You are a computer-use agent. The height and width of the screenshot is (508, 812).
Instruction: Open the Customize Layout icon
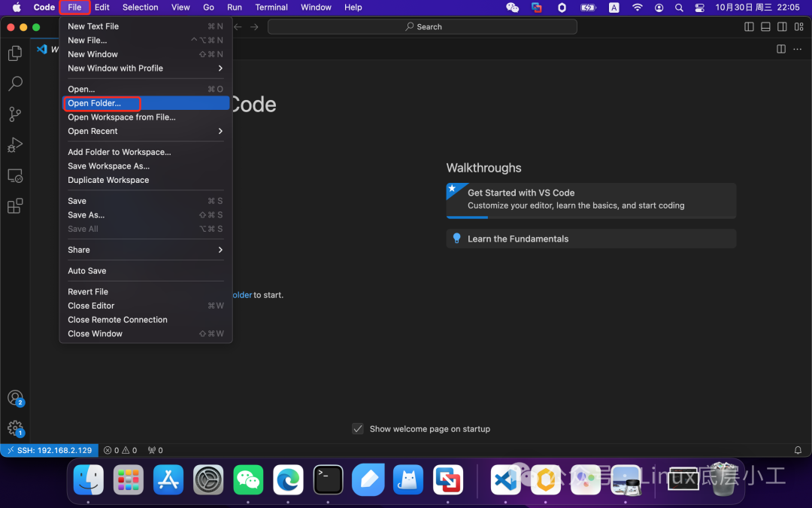pos(799,26)
